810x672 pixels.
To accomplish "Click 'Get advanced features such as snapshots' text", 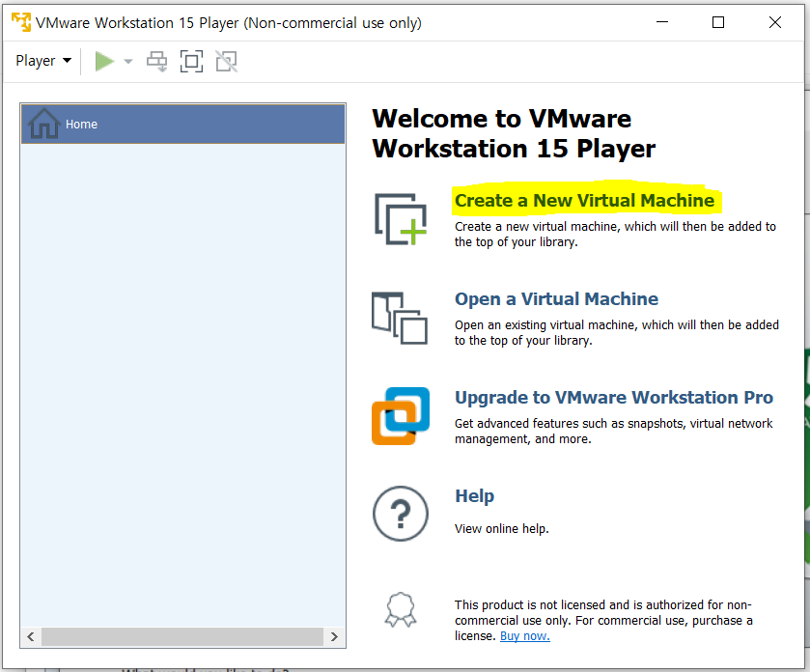I will 614,432.
